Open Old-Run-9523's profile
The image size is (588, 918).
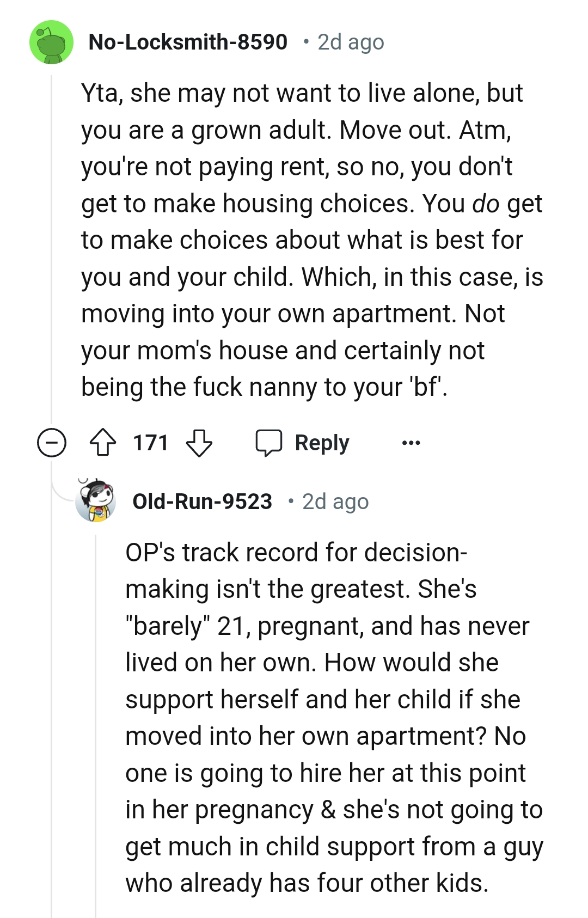coord(203,503)
